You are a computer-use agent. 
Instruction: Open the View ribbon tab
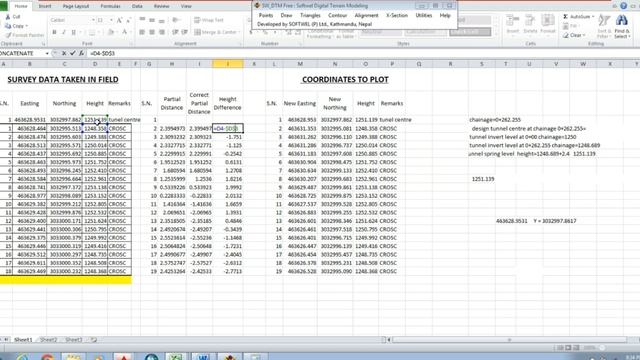186,6
